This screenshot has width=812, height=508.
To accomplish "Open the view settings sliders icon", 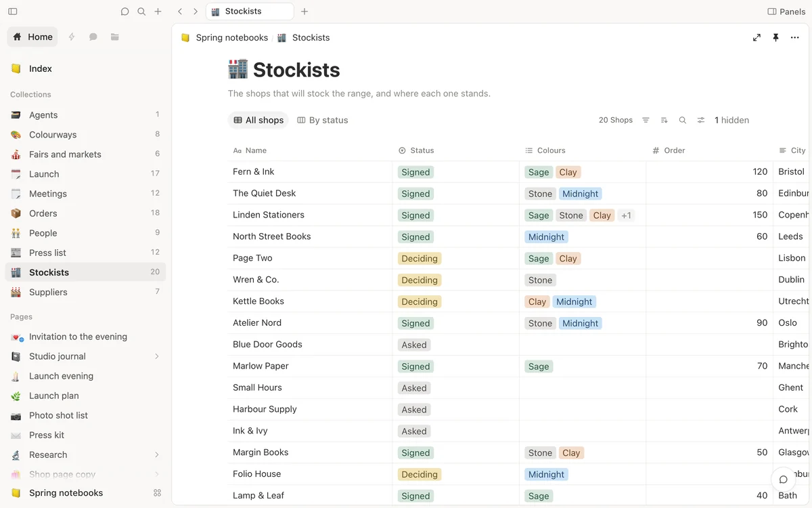I will [x=701, y=120].
